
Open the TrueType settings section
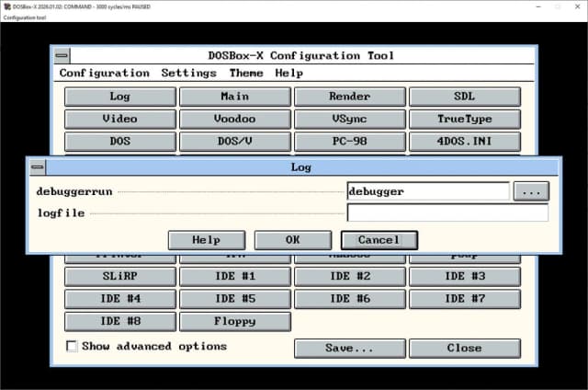(x=465, y=119)
